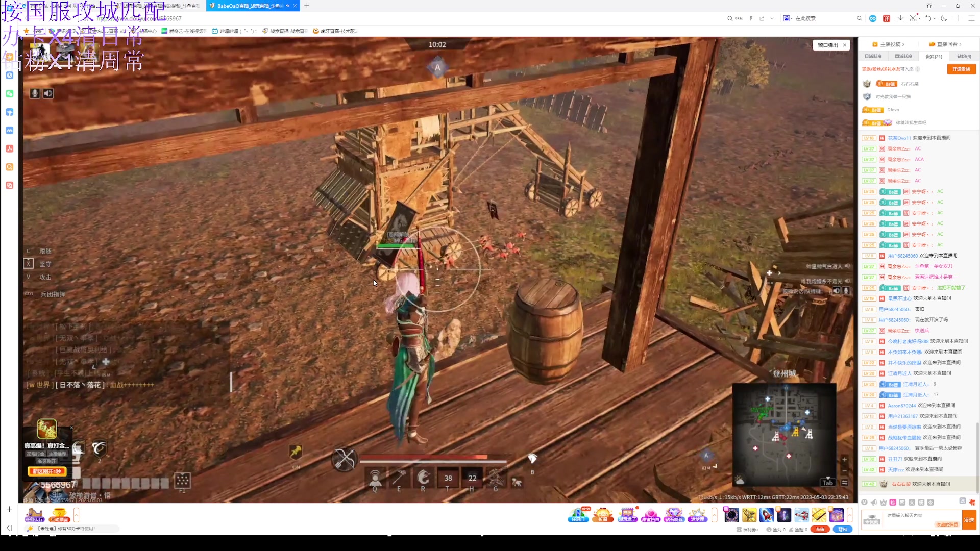980x551 pixels.
Task: Open the 甜蜜告白 heart icon
Action: pos(650,515)
